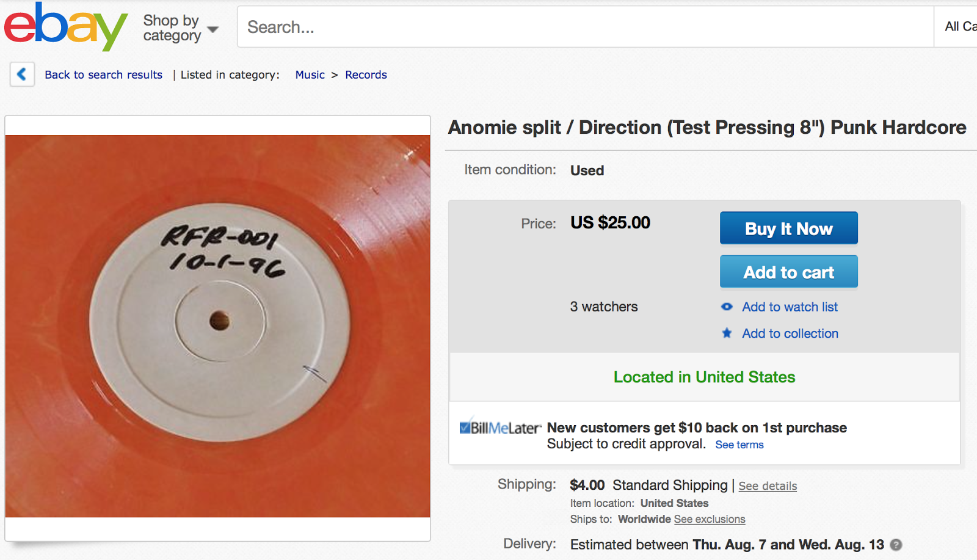This screenshot has height=560, width=977.
Task: Click the delivery help question mark icon
Action: click(x=896, y=545)
